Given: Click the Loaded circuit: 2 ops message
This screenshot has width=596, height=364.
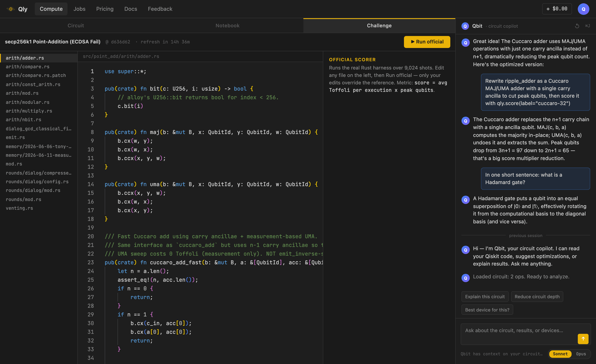Looking at the screenshot, I should tap(521, 277).
